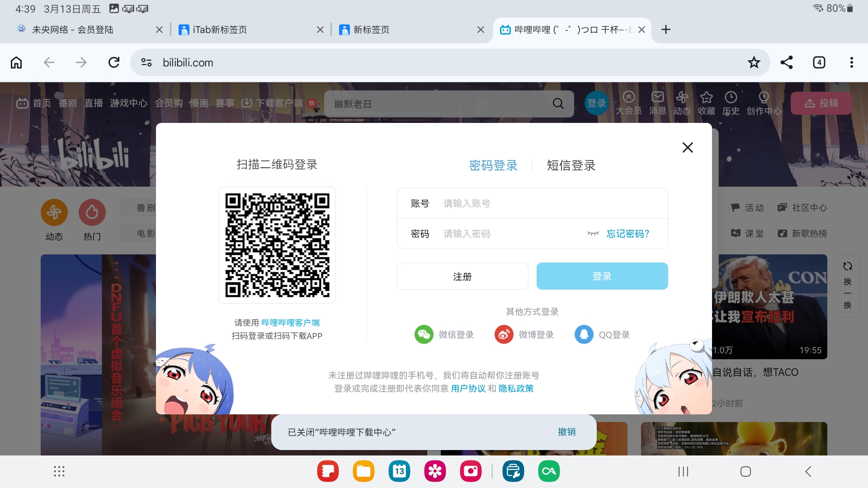
Task: Open the 忘记密码? link
Action: [628, 234]
